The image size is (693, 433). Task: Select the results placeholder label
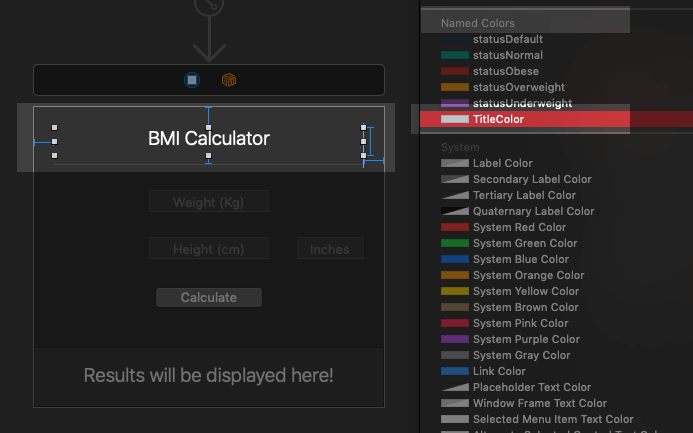click(x=208, y=376)
